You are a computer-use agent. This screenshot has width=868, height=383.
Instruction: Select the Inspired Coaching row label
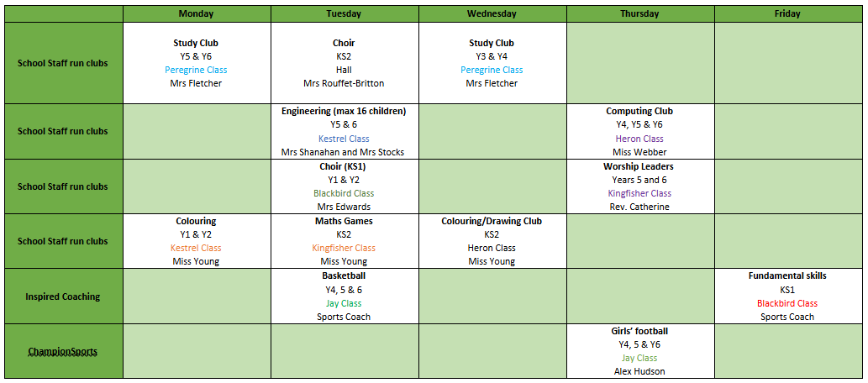(x=63, y=296)
